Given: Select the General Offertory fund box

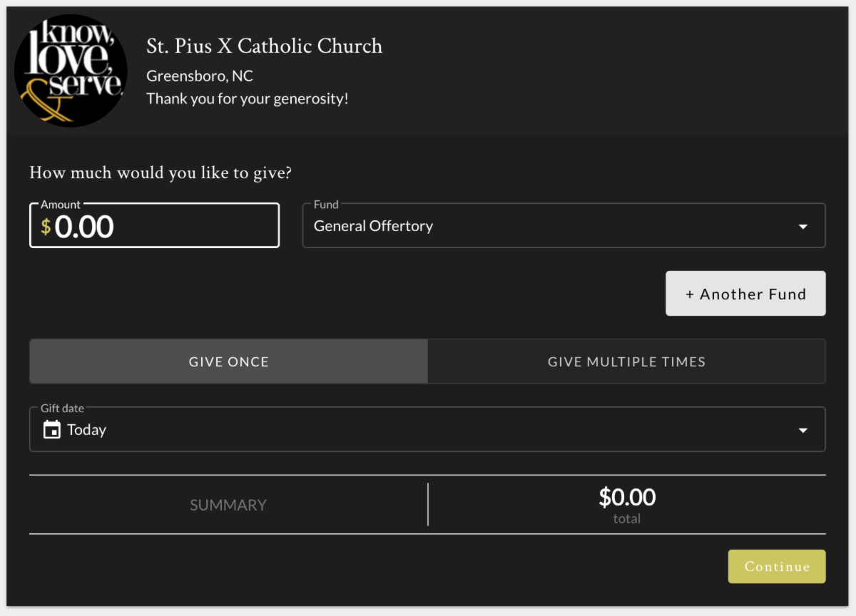Looking at the screenshot, I should (564, 225).
